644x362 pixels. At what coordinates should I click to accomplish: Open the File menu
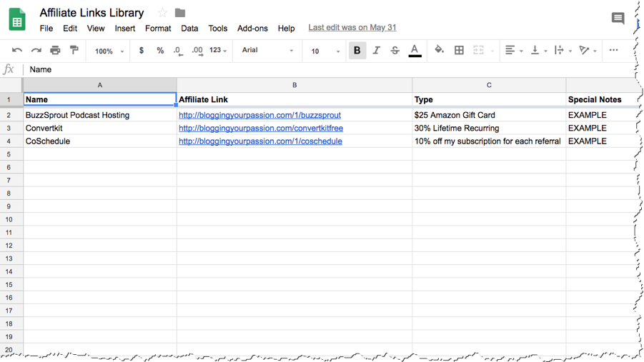tap(46, 29)
